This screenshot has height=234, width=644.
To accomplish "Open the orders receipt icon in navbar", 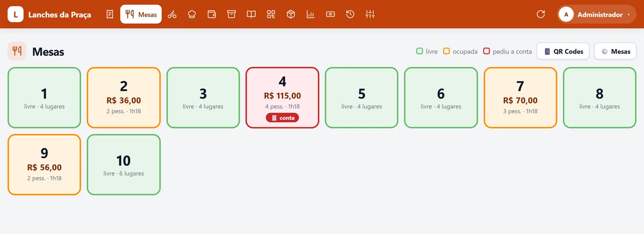I will coord(109,14).
